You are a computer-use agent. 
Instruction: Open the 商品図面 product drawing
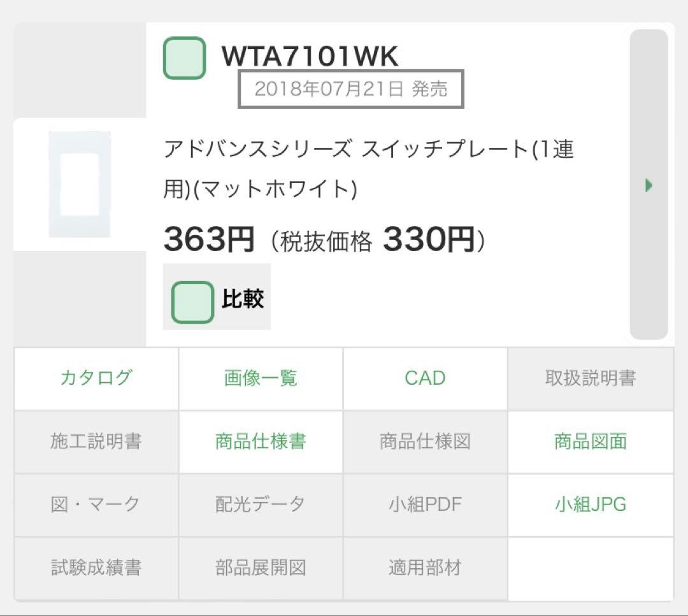click(590, 441)
